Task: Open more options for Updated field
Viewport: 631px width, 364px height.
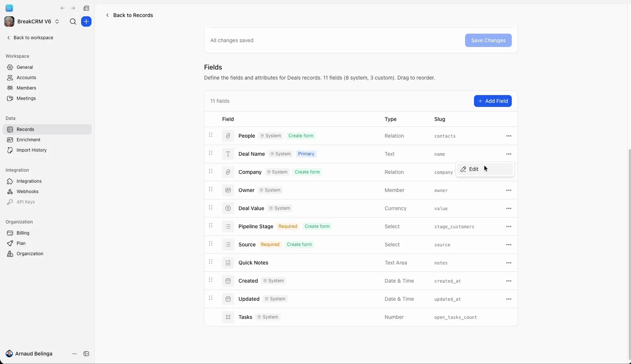Action: click(509, 299)
